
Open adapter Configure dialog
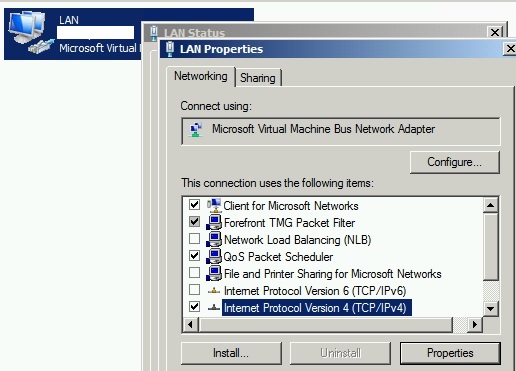[455, 162]
